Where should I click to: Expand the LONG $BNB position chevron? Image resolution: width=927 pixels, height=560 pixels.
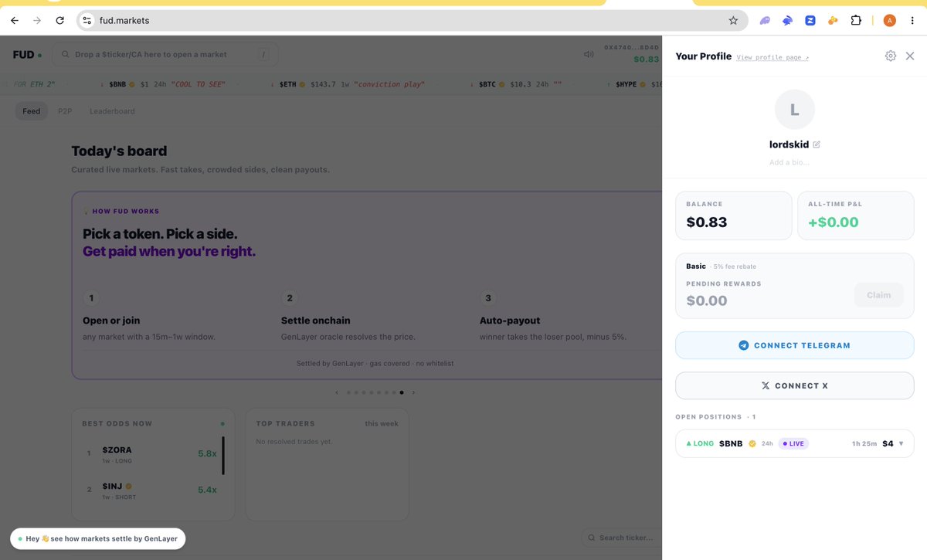(x=901, y=443)
